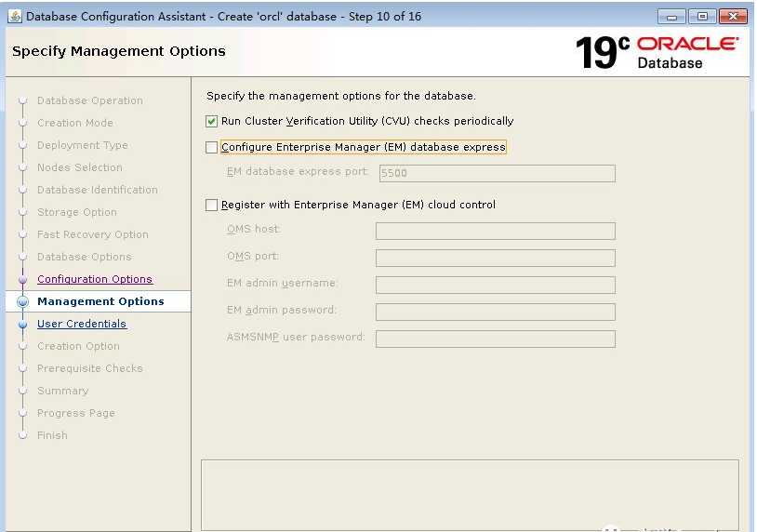This screenshot has width=757, height=532.
Task: Click Fast Recovery Option step
Action: pos(93,234)
